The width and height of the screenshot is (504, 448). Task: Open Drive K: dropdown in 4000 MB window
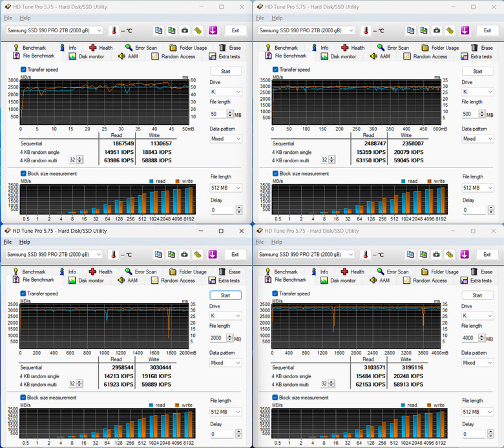[478, 316]
